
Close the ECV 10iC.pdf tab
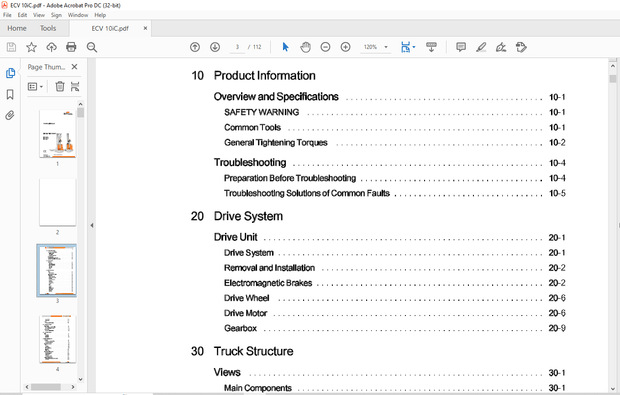[x=146, y=28]
